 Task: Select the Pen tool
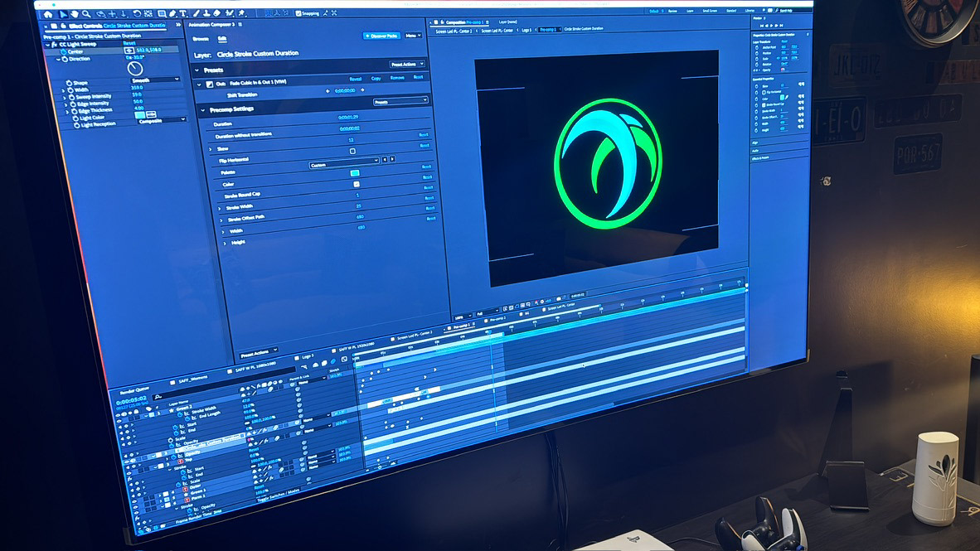point(172,13)
